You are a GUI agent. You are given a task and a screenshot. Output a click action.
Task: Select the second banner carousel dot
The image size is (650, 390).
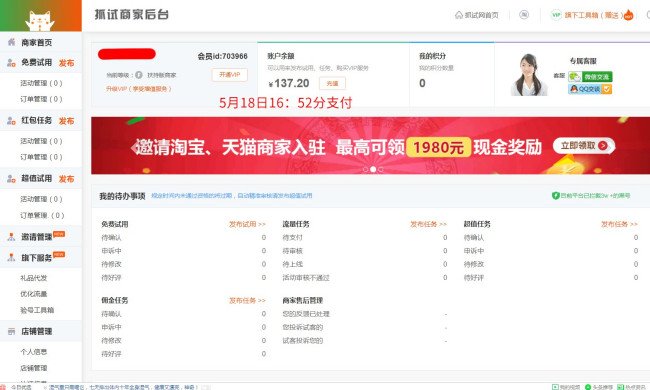(373, 169)
